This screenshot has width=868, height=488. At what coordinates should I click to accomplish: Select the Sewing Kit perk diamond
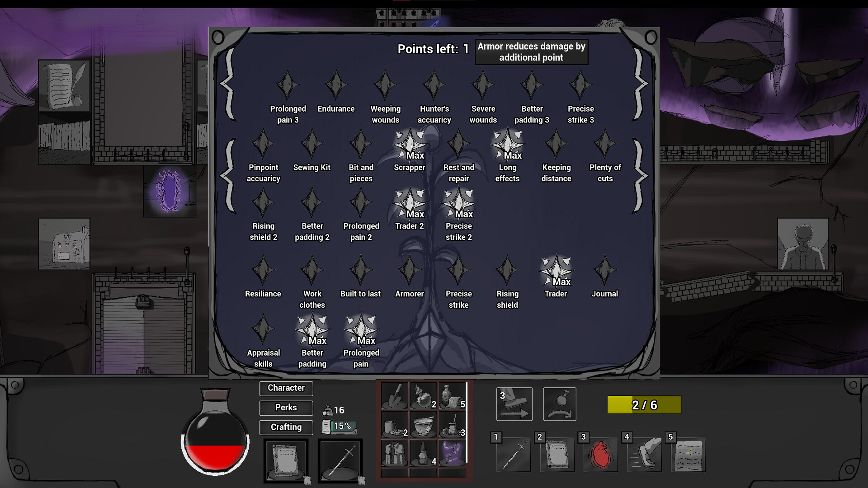coord(312,144)
